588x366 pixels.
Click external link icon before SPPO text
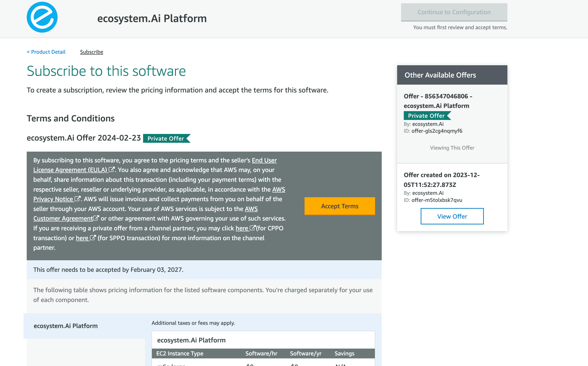93,237
